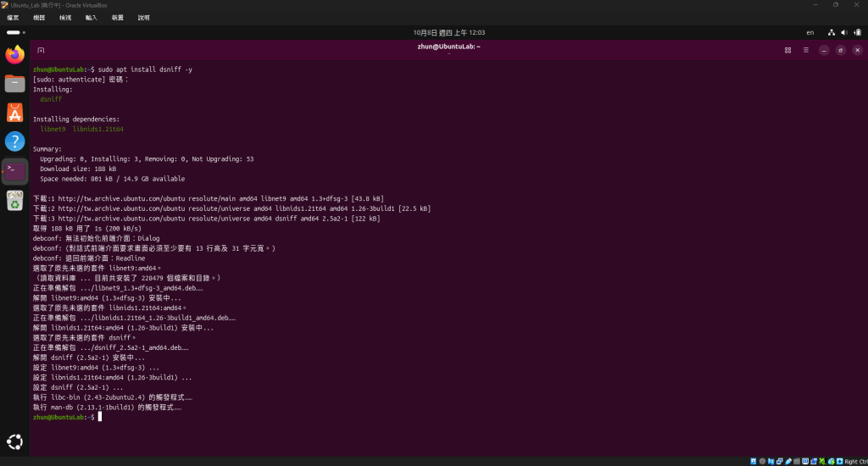The width and height of the screenshot is (868, 466).
Task: Click the 'Right Ctrl' host key label
Action: (x=856, y=462)
